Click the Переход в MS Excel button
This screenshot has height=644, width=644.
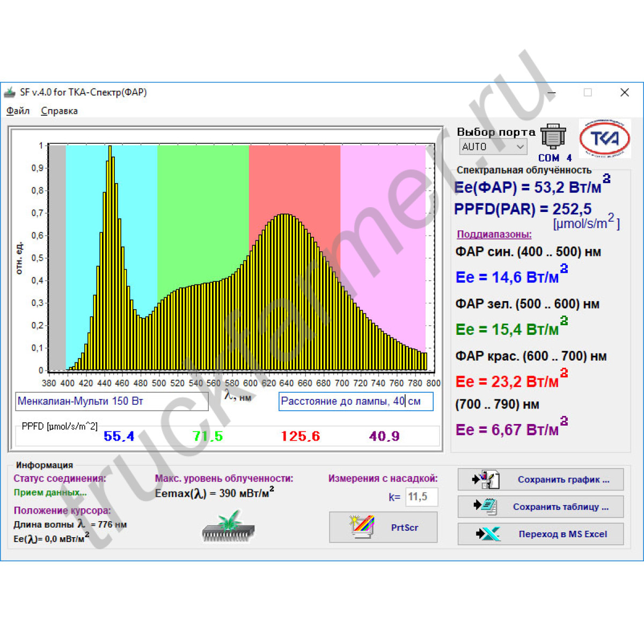540,534
